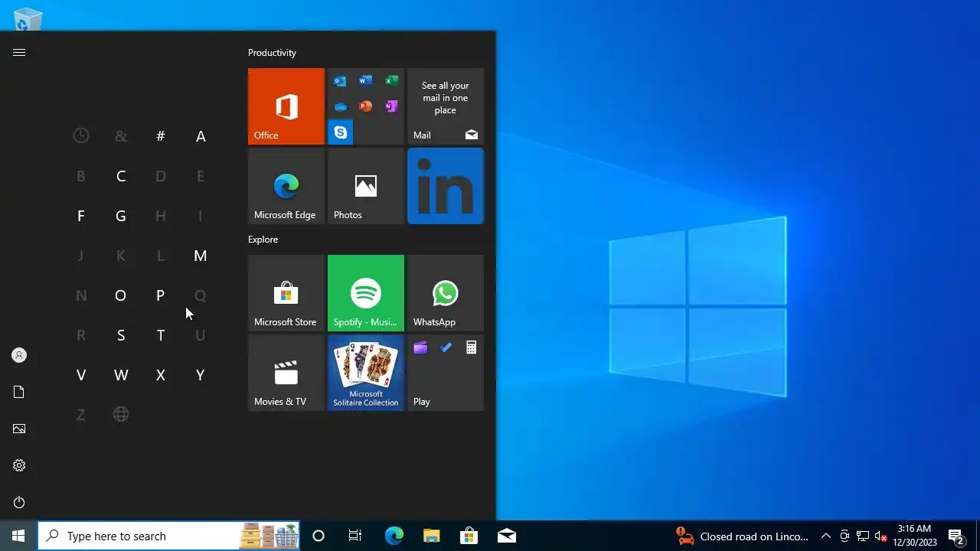Open Microsoft Store from the taskbar
This screenshot has height=551, width=980.
[469, 536]
